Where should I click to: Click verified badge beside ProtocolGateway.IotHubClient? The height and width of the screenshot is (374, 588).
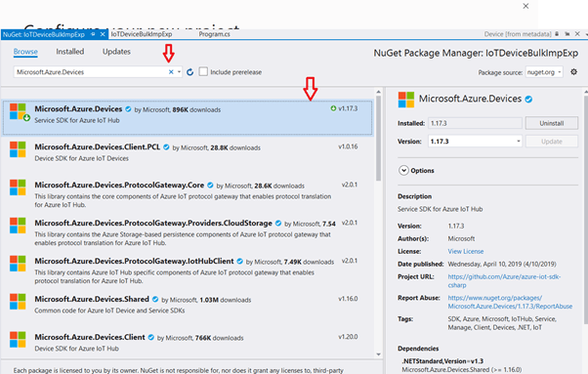click(x=239, y=261)
